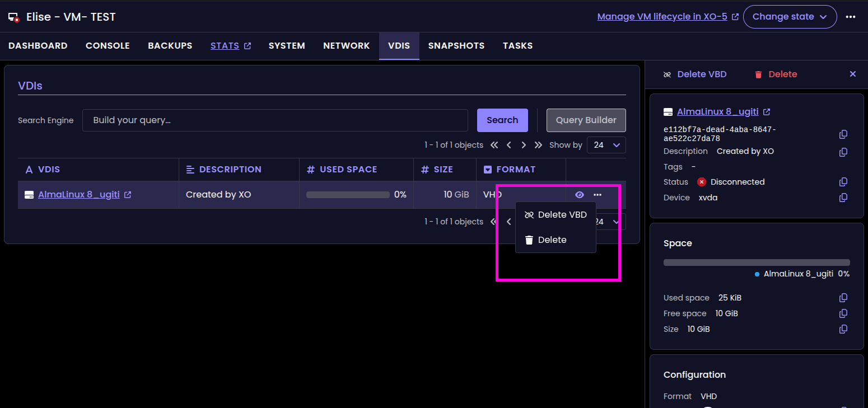Expand the Change state dropdown
The height and width of the screenshot is (408, 868).
(x=790, y=17)
